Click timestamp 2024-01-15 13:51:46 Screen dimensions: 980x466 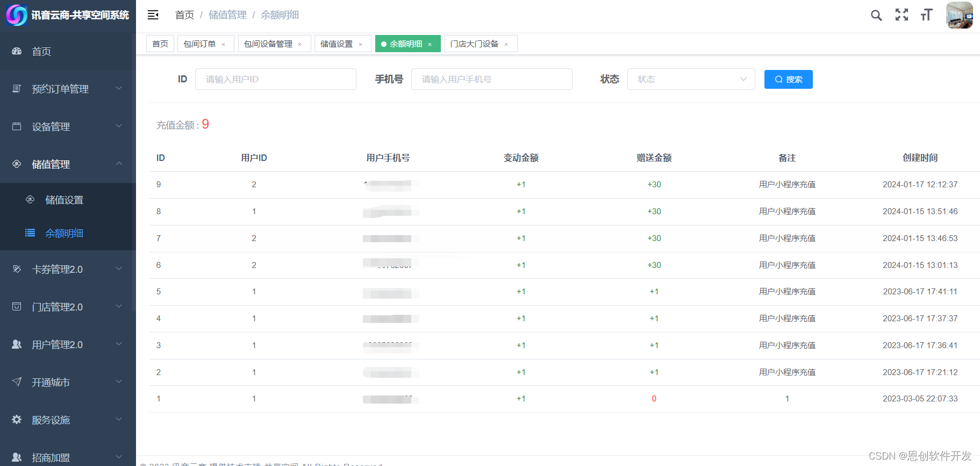(920, 211)
